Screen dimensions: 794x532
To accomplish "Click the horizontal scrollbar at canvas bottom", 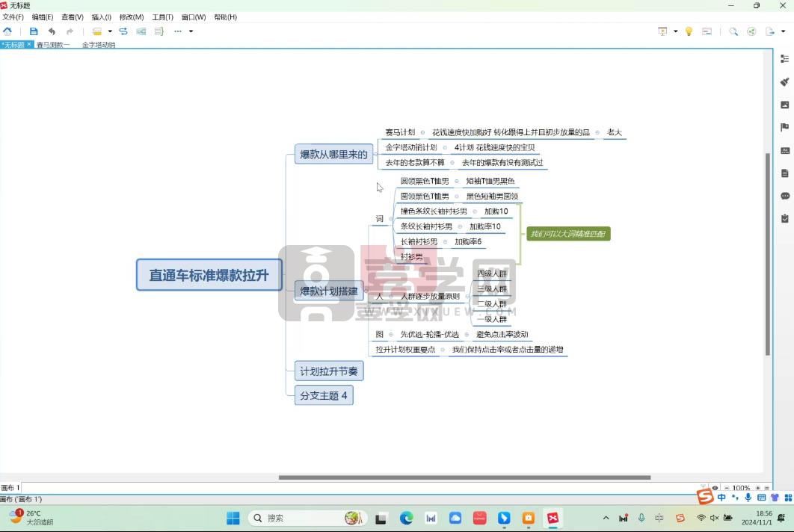I will (464, 477).
